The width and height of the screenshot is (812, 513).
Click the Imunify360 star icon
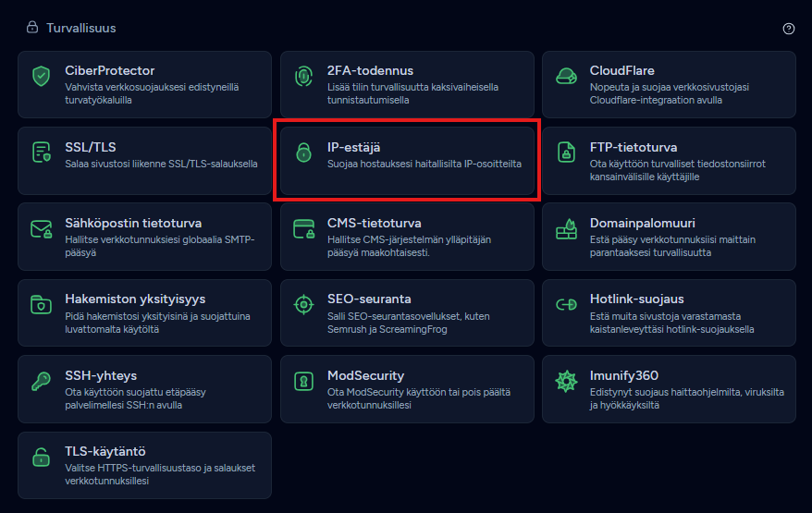(566, 381)
